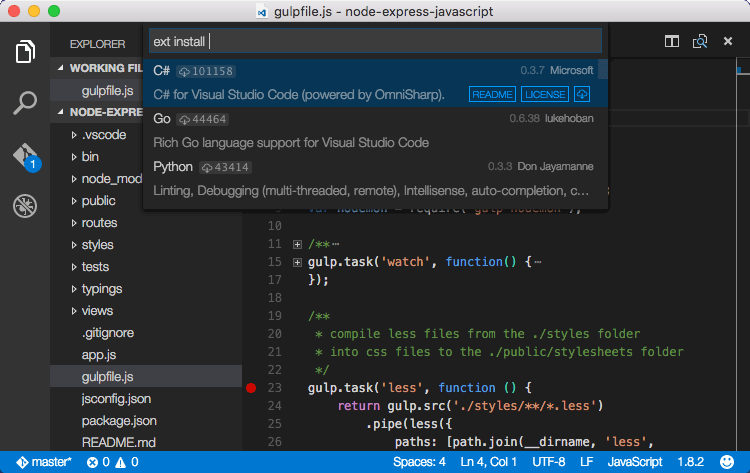Open the Explorer view in activity bar

[x=25, y=52]
